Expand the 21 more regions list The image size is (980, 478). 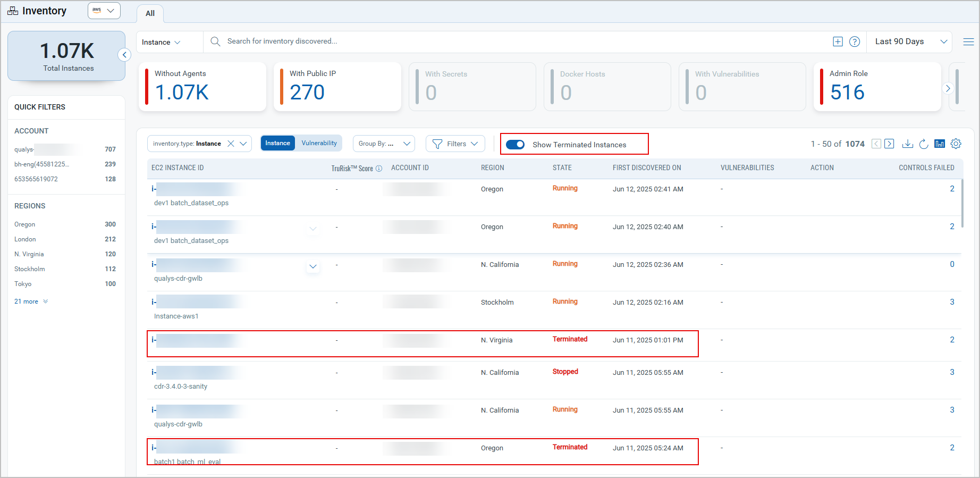point(31,301)
